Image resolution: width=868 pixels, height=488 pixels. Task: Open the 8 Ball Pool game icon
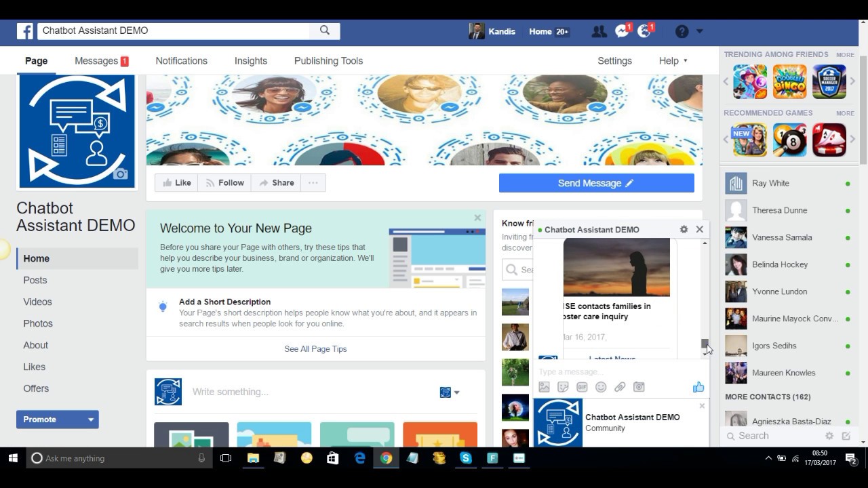pyautogui.click(x=789, y=140)
